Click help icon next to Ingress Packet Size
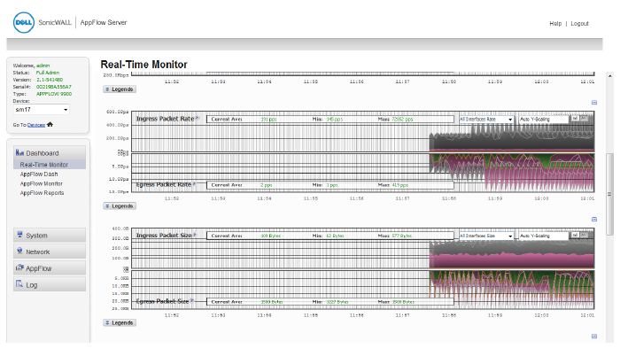 pyautogui.click(x=195, y=235)
